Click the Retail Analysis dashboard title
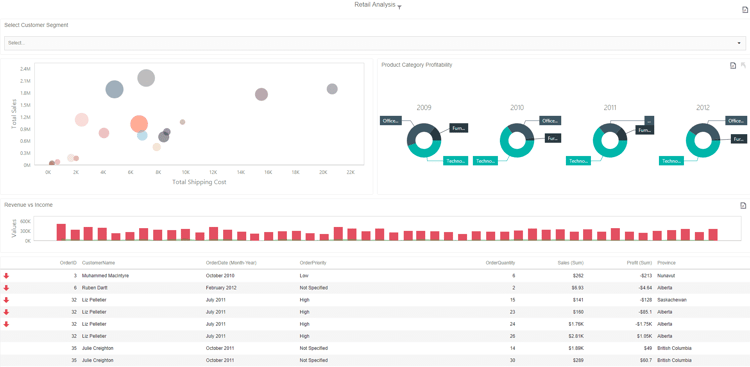Screen dimensions: 750x367 coord(375,4)
